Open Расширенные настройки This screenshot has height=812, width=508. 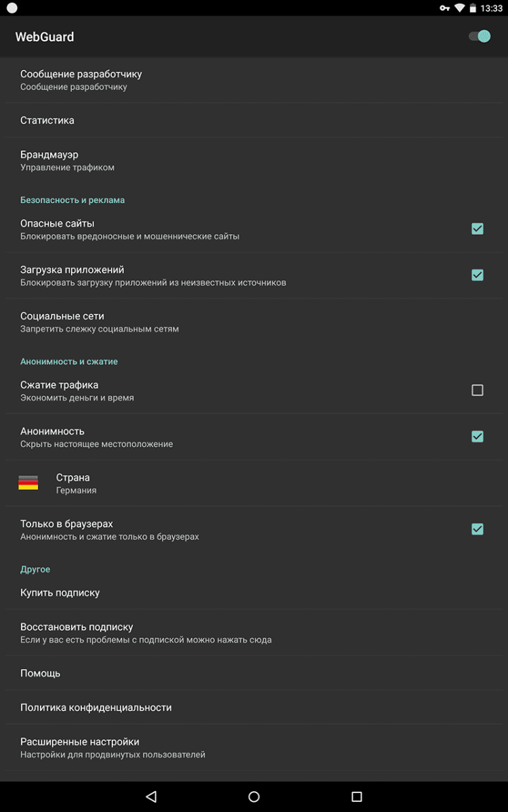coord(80,747)
